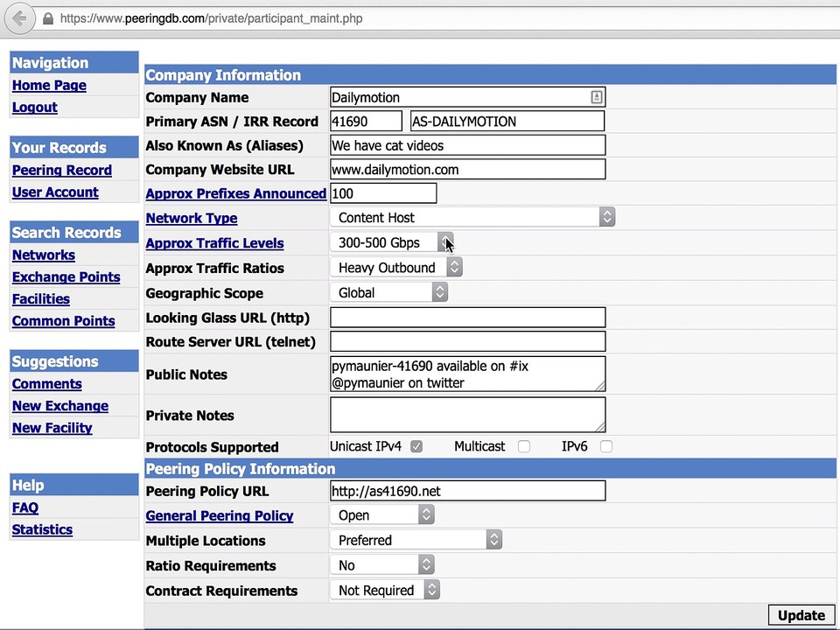Click the padlock icon in address bar
This screenshot has width=840, height=630.
pyautogui.click(x=48, y=18)
